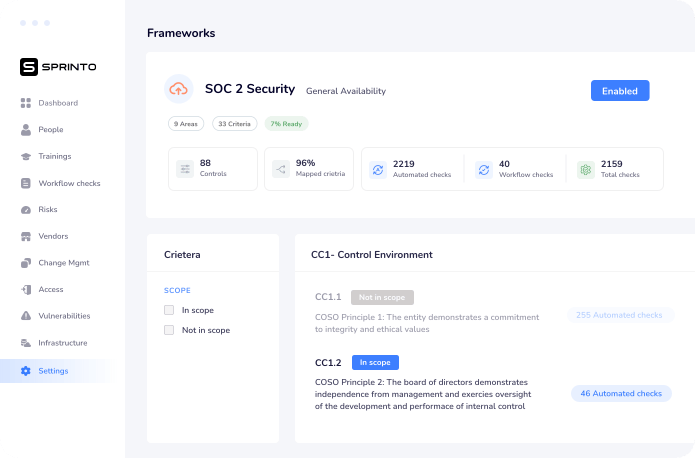The height and width of the screenshot is (458, 695).
Task: Click the COSO Principle 1 description
Action: coord(427,323)
